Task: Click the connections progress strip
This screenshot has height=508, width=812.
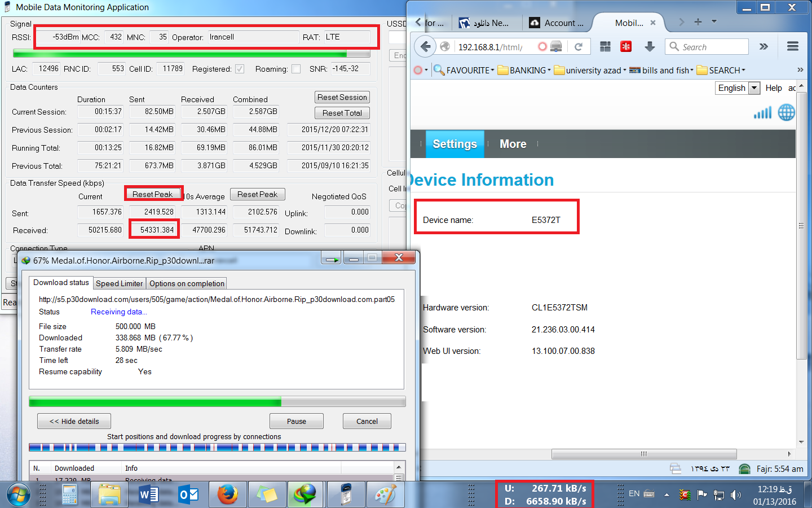Action: pos(217,448)
